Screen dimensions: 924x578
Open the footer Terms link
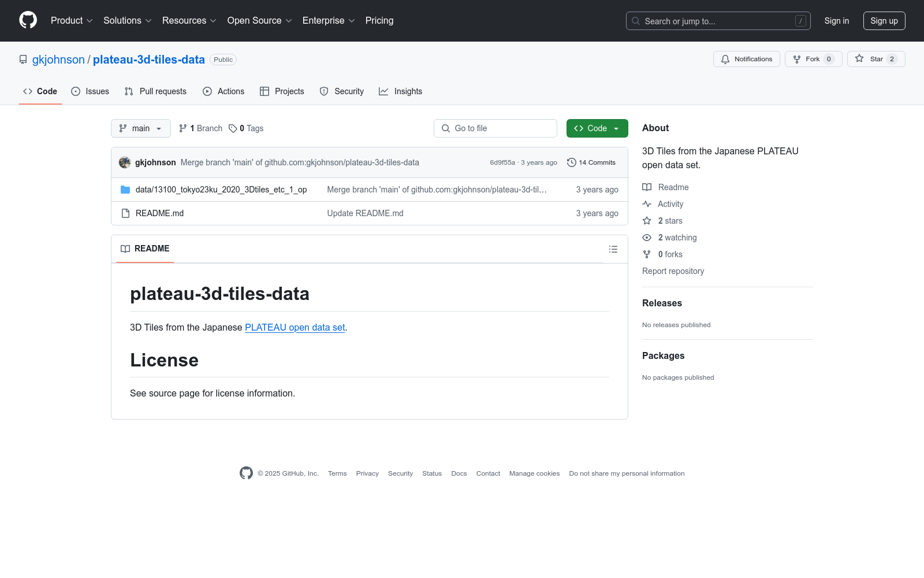pos(337,473)
